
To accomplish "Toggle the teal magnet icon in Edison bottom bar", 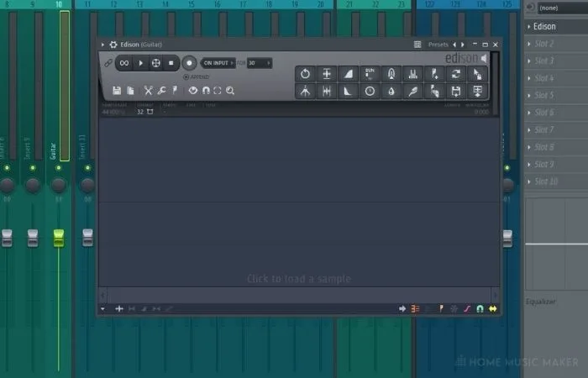I will (x=480, y=308).
